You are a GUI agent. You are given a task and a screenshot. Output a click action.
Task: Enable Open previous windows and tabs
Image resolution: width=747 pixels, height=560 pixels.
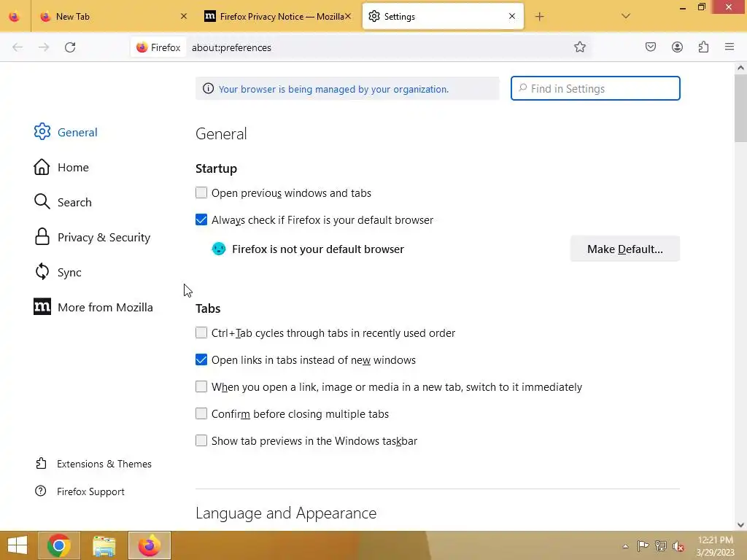[201, 192]
